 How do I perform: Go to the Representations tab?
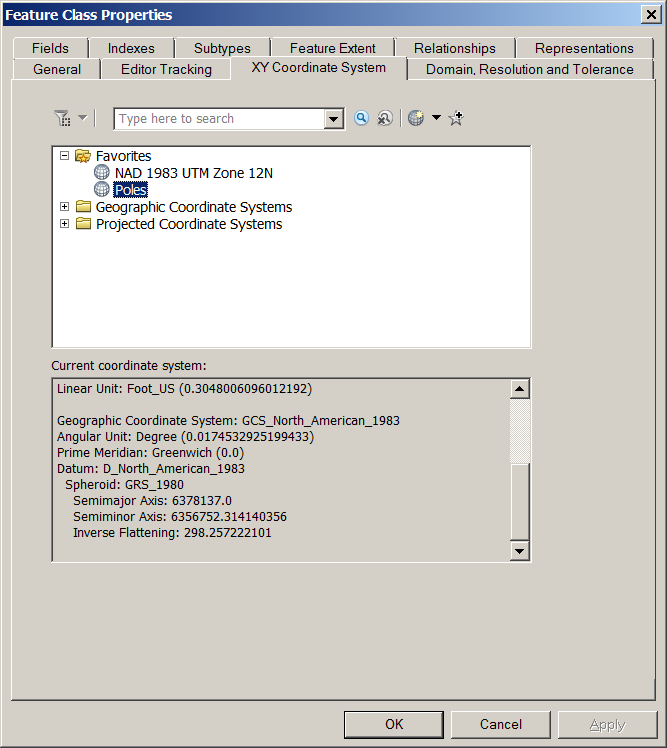point(584,48)
